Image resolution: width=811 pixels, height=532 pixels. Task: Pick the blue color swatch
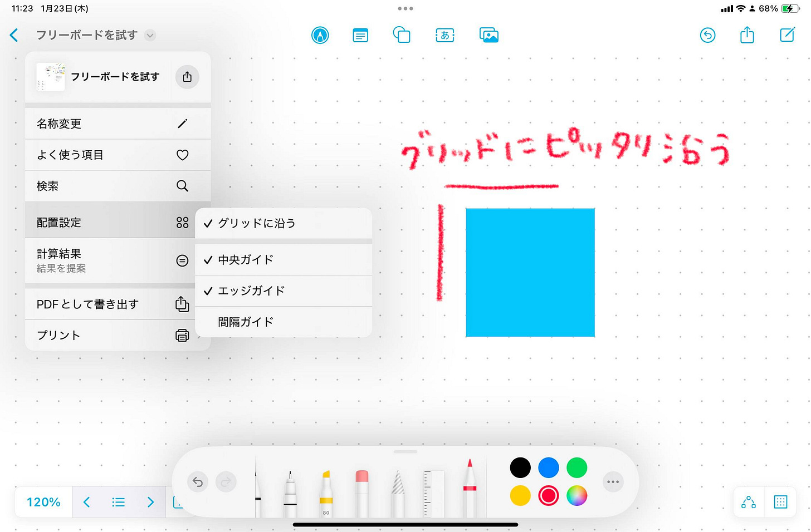(x=549, y=467)
